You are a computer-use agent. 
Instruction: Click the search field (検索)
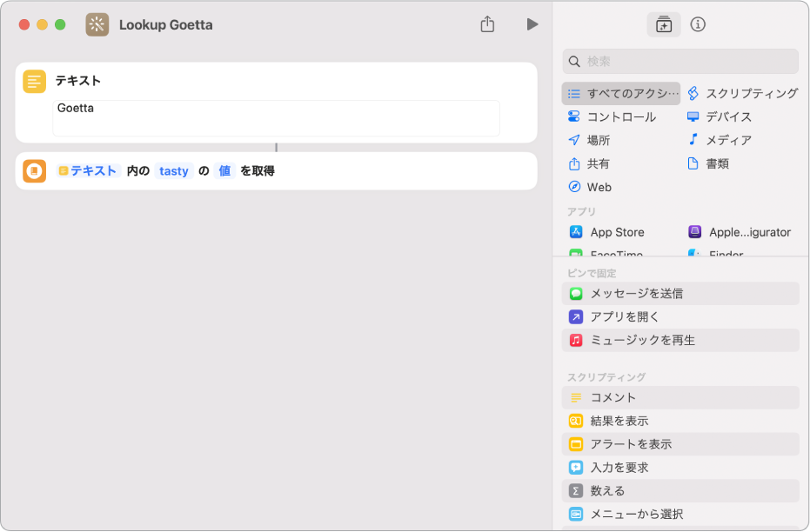click(680, 62)
